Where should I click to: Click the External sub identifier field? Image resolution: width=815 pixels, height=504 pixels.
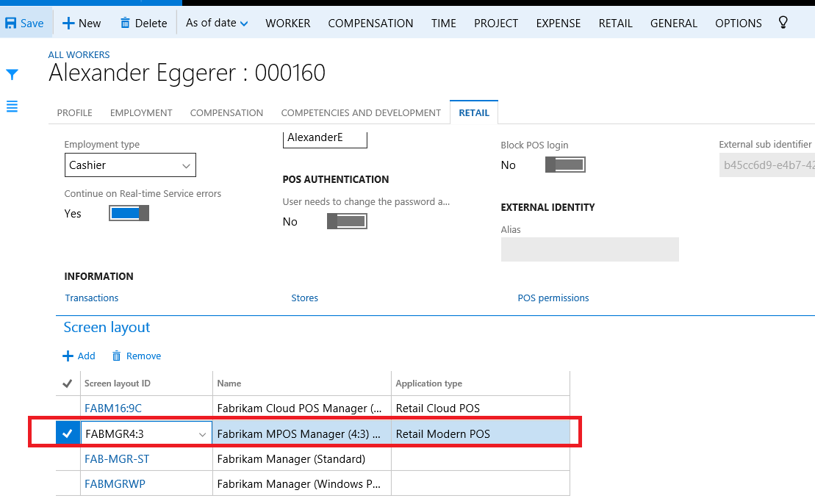(767, 165)
